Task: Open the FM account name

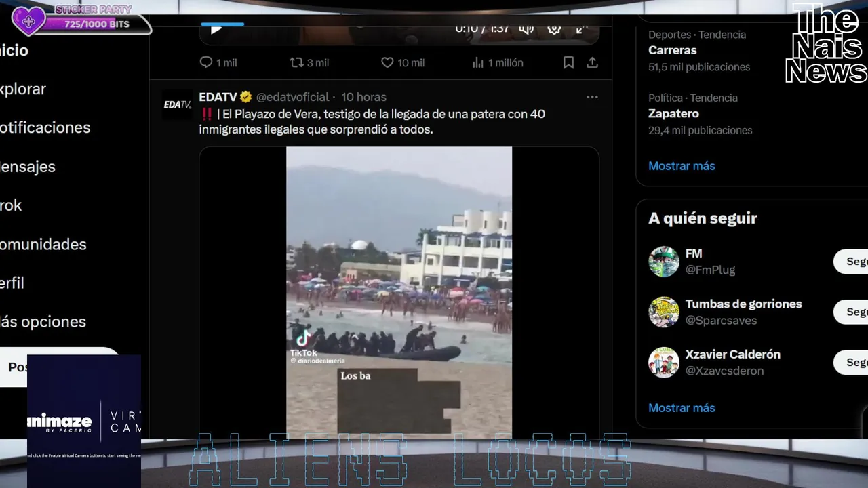Action: coord(694,253)
